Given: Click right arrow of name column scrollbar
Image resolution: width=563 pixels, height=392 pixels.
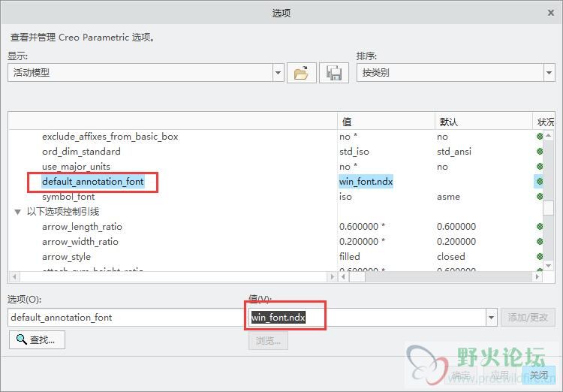Looking at the screenshot, I should point(332,276).
